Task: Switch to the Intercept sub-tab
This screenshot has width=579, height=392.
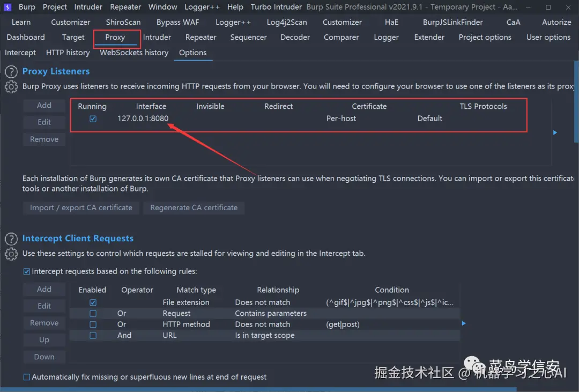Action: pos(20,53)
